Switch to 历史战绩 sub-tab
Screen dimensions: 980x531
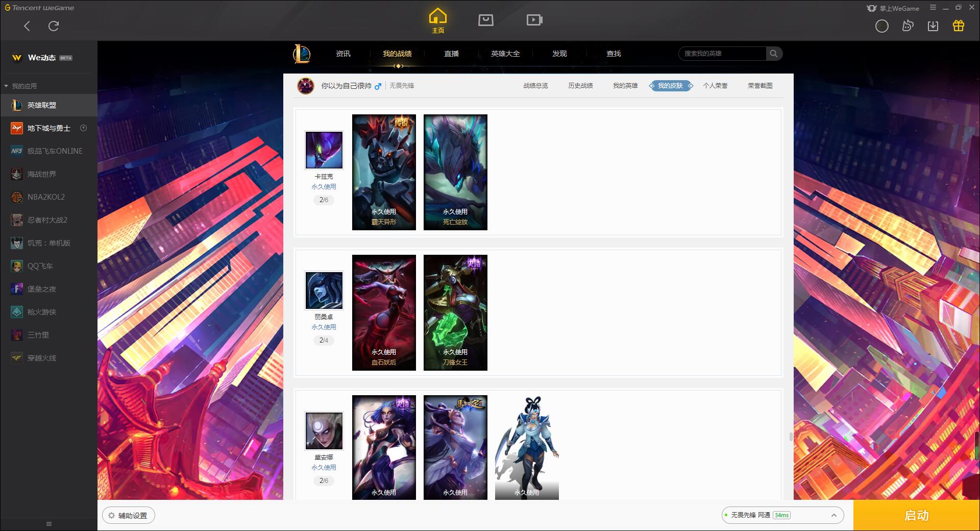coord(580,86)
